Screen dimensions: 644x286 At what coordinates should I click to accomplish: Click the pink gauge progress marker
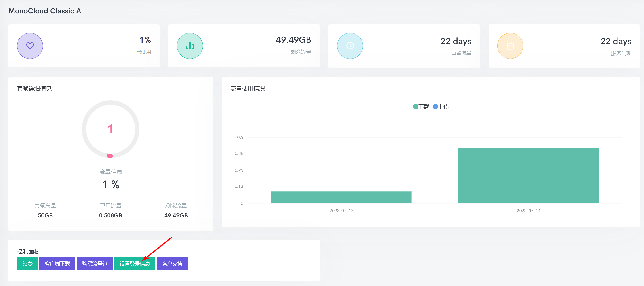(110, 156)
